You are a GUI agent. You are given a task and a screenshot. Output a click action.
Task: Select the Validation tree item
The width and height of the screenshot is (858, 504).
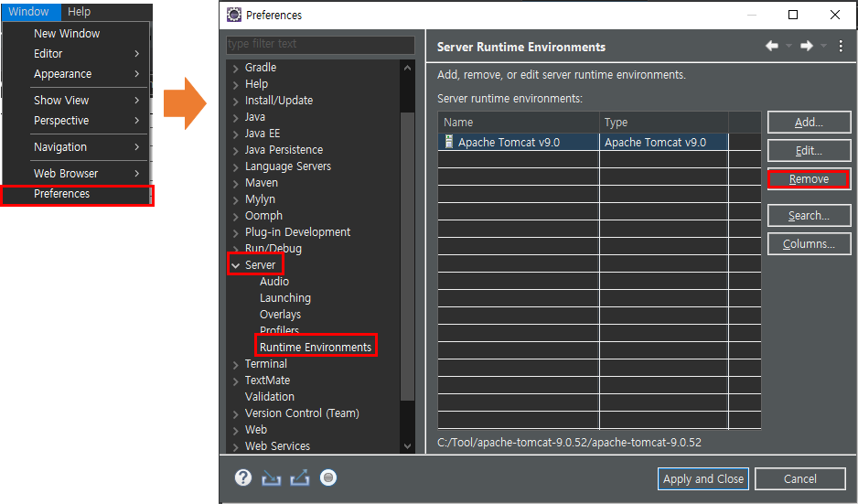click(269, 396)
